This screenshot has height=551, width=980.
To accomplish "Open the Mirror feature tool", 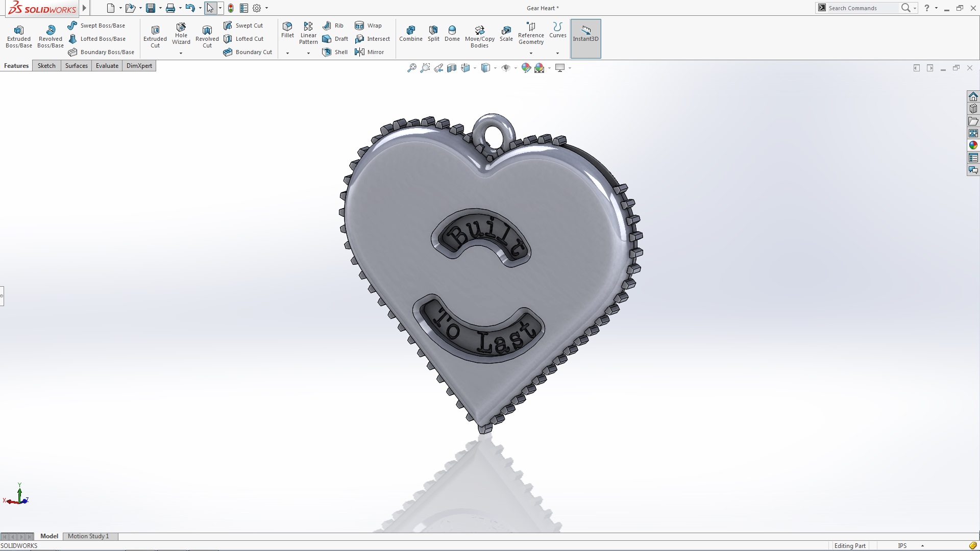I will [x=370, y=52].
